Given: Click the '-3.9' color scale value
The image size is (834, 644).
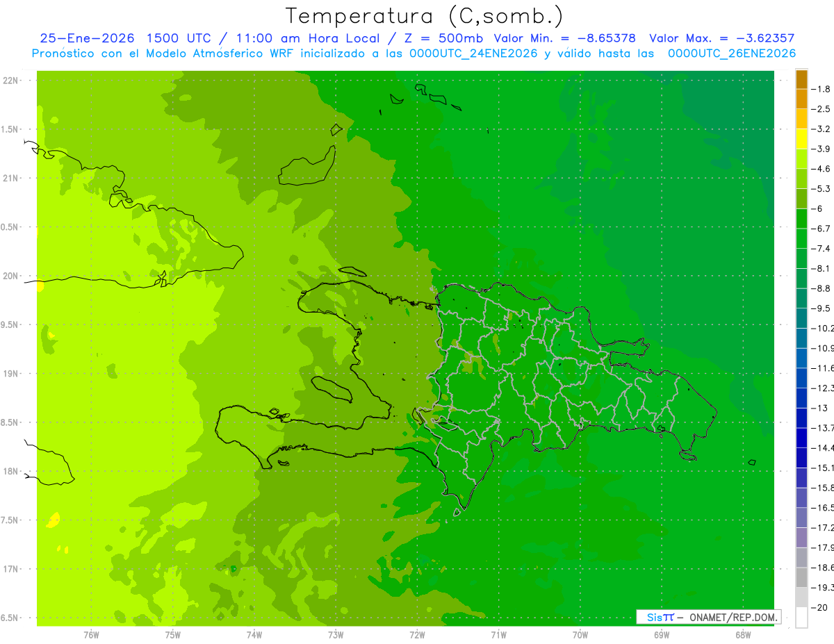Looking at the screenshot, I should tap(821, 149).
